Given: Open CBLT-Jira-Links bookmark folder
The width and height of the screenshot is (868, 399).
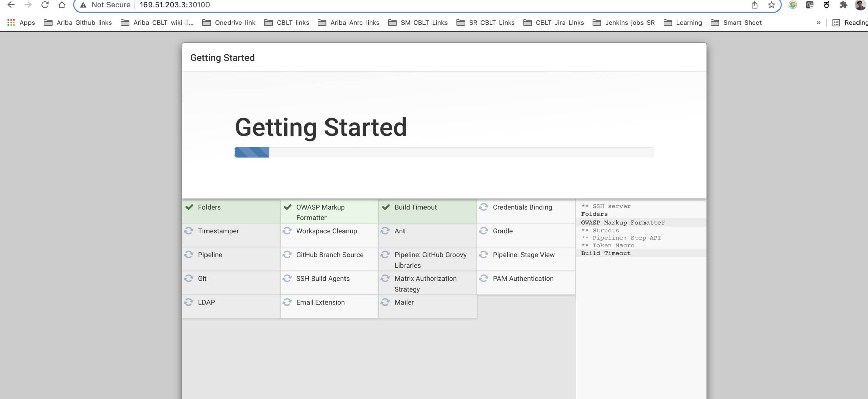Looking at the screenshot, I should [x=554, y=23].
